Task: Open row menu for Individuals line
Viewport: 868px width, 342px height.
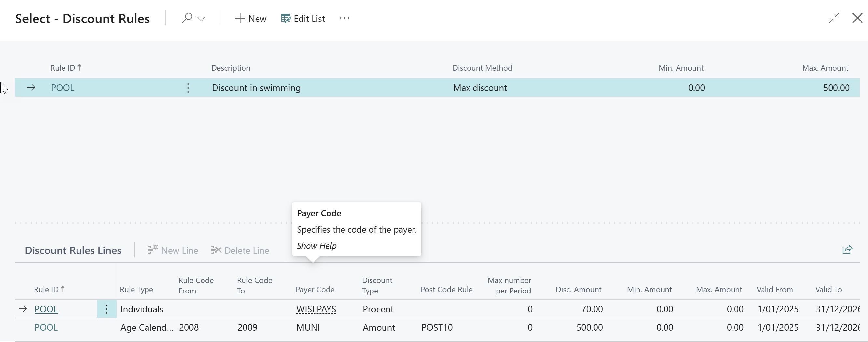Action: tap(106, 309)
